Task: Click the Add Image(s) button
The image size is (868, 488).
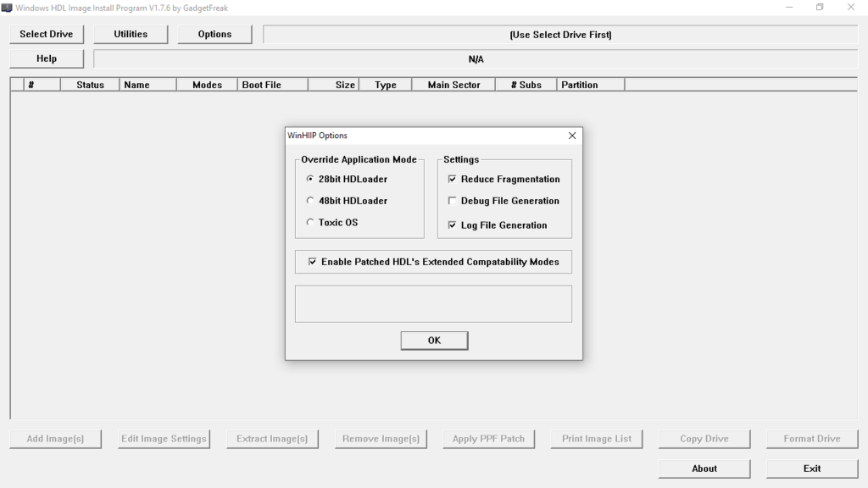Action: (55, 438)
